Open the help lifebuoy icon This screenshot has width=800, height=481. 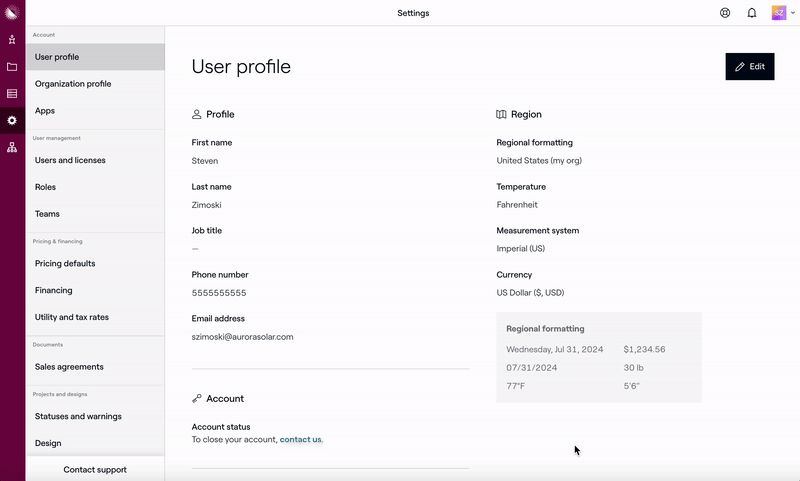pos(725,13)
